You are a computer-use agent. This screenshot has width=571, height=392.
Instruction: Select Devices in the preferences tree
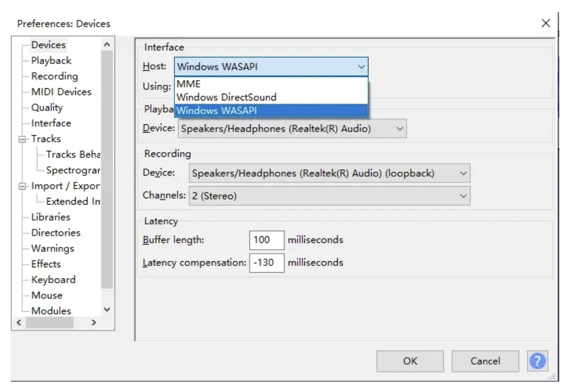tap(48, 45)
